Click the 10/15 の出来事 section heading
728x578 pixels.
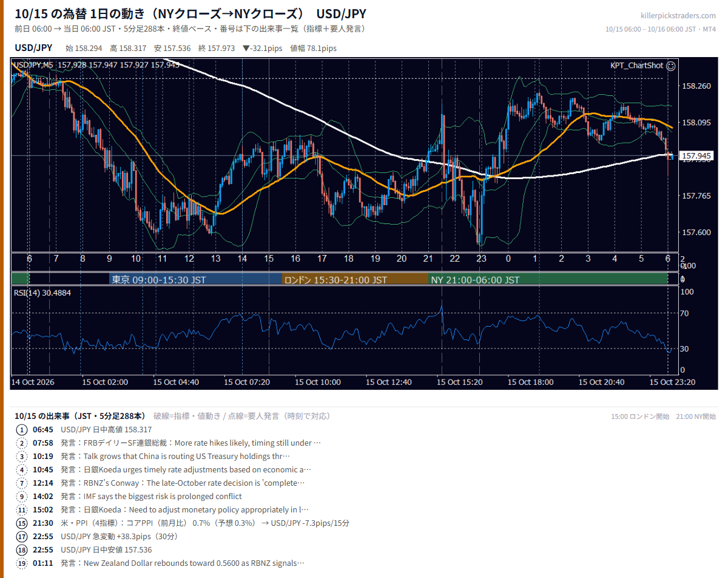coord(80,416)
